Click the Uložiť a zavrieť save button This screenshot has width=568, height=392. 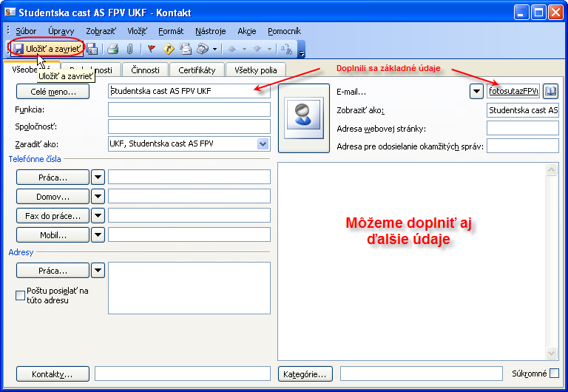point(46,49)
